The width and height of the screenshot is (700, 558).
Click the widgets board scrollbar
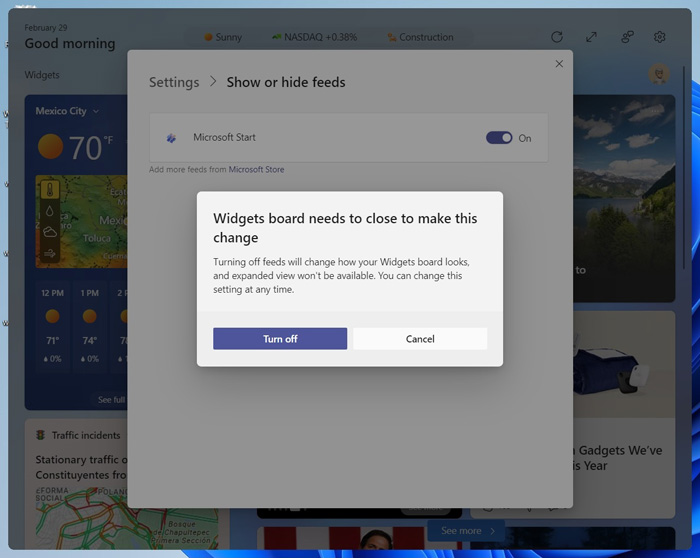click(x=683, y=167)
